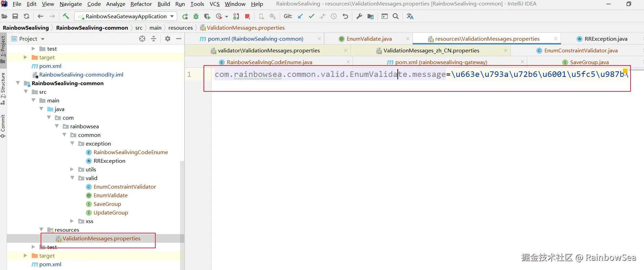Open the profiler dropdown arrow
The image size is (644, 270).
pyautogui.click(x=227, y=16)
